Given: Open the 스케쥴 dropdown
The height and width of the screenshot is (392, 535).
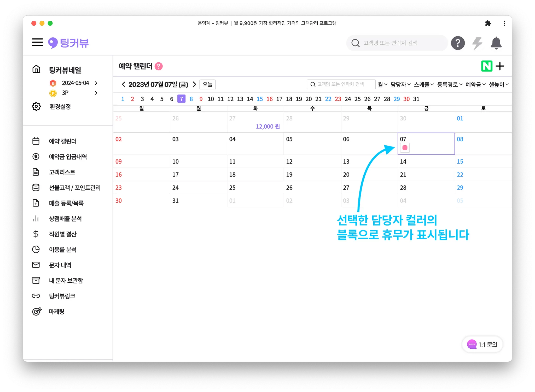Looking at the screenshot, I should pos(424,85).
